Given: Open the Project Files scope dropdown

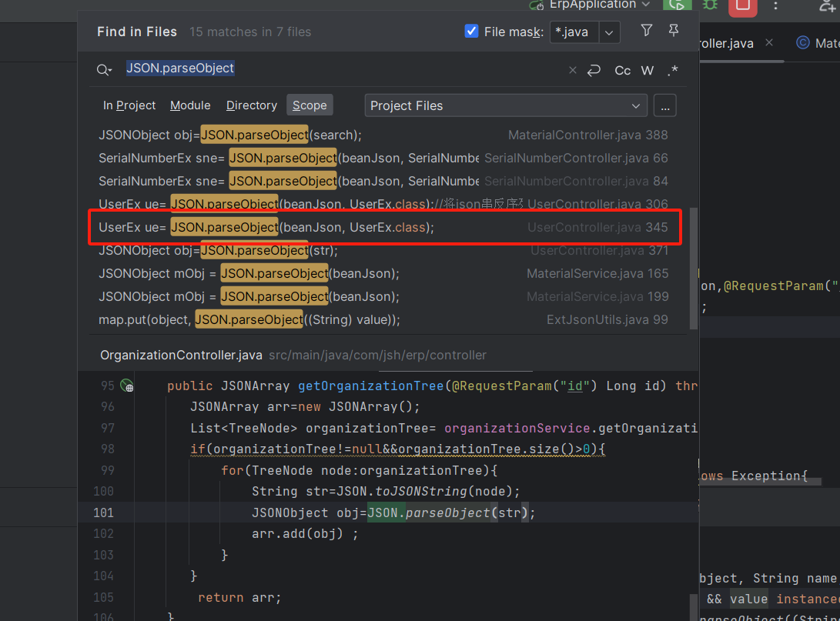Looking at the screenshot, I should 506,105.
